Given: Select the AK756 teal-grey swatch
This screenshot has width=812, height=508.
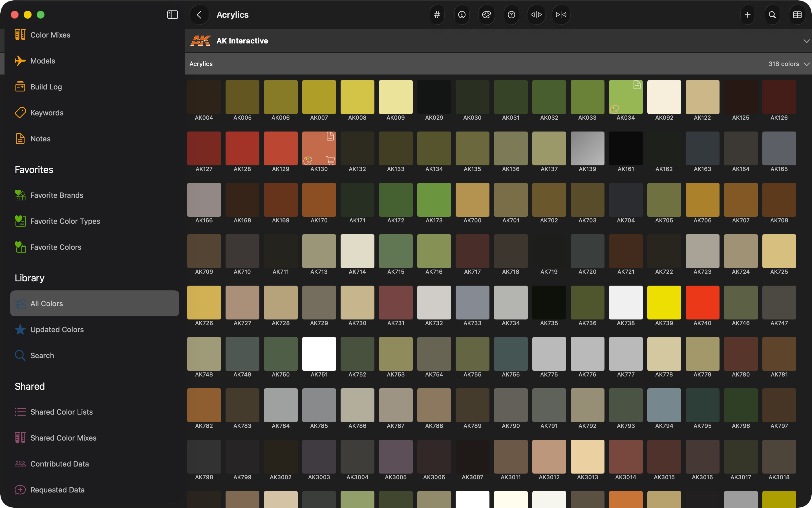Looking at the screenshot, I should pos(511,354).
